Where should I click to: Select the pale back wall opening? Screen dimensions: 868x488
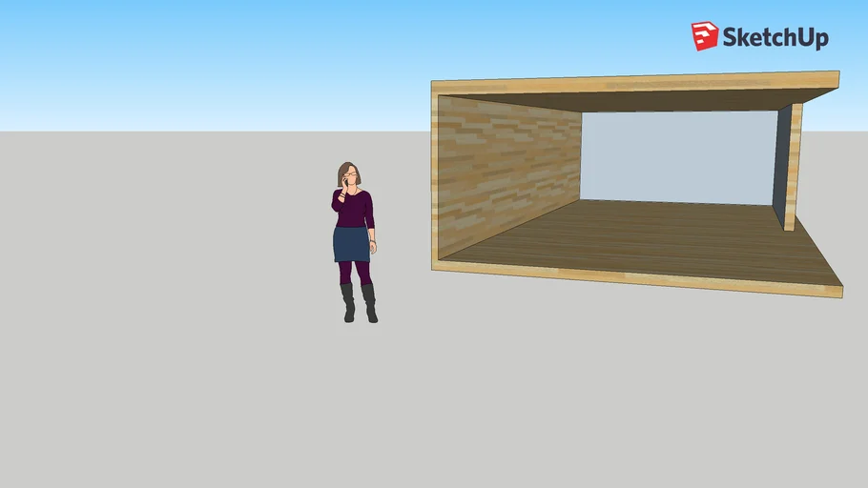coord(677,157)
